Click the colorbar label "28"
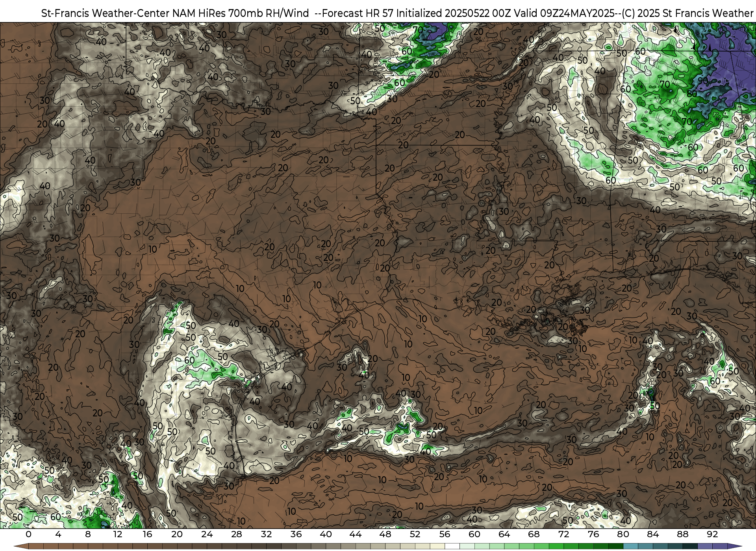The height and width of the screenshot is (551, 756). pyautogui.click(x=237, y=534)
